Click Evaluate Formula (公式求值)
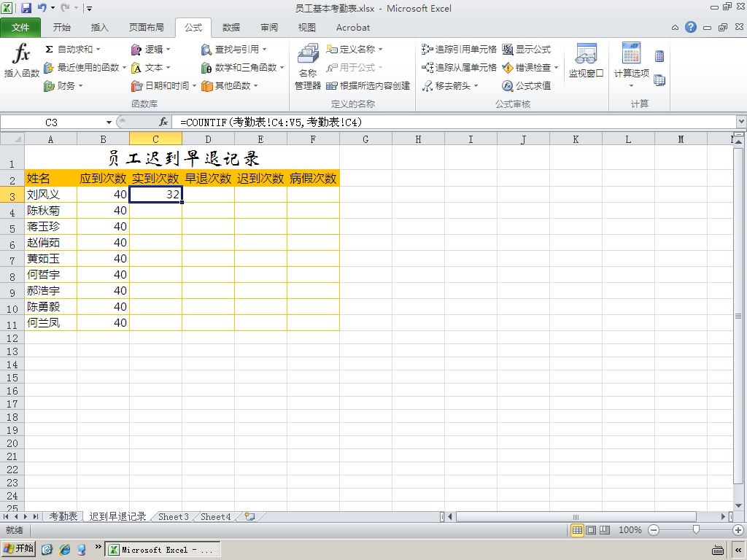The height and width of the screenshot is (560, 747). tap(527, 86)
